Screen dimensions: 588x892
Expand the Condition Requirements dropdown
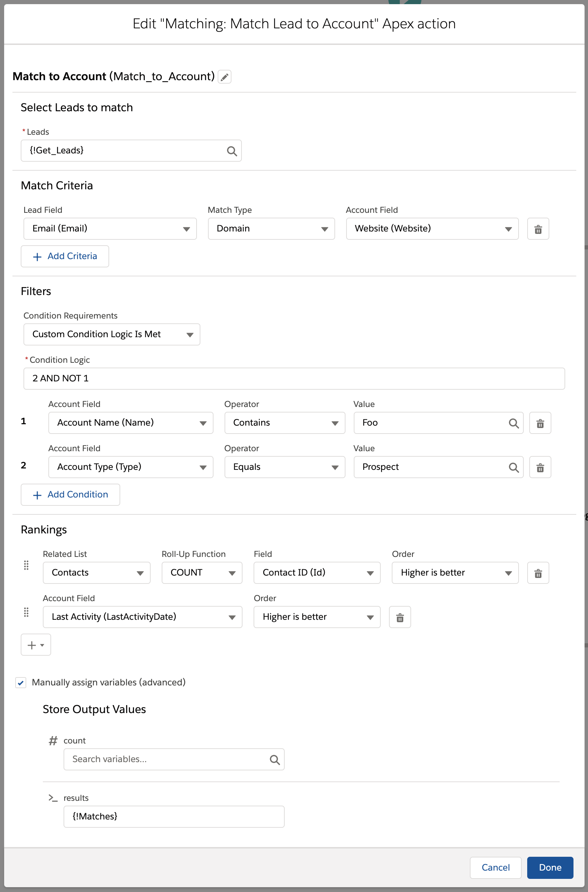click(111, 334)
